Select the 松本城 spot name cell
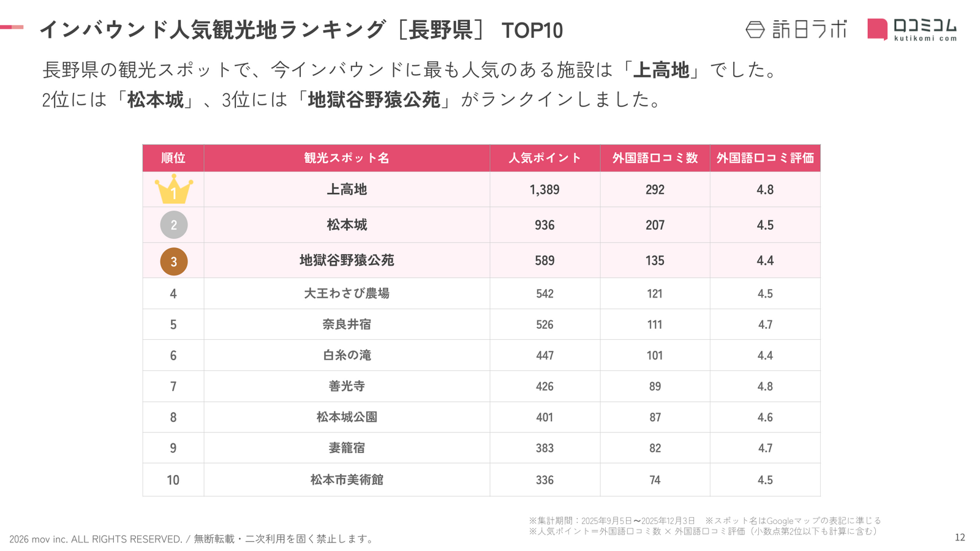This screenshot has height=551, width=980. click(x=347, y=225)
